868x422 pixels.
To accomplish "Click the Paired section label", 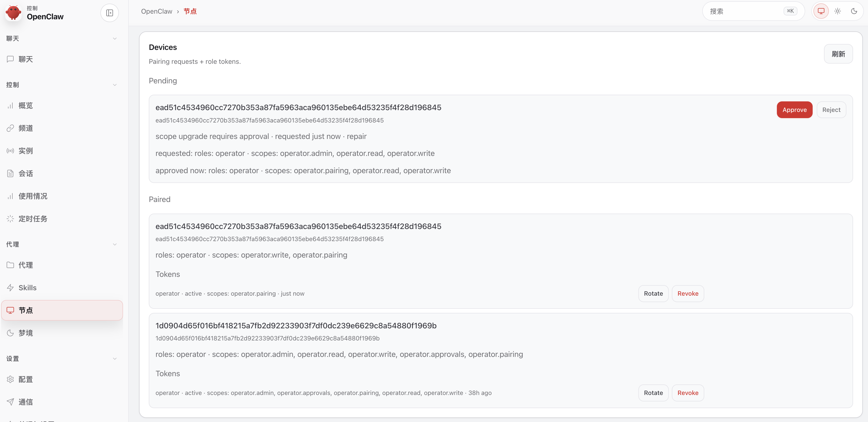I will pos(159,199).
